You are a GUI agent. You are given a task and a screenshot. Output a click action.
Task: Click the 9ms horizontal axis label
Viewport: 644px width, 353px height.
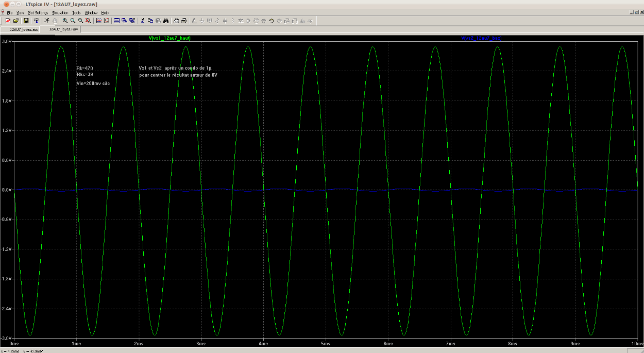click(x=575, y=343)
